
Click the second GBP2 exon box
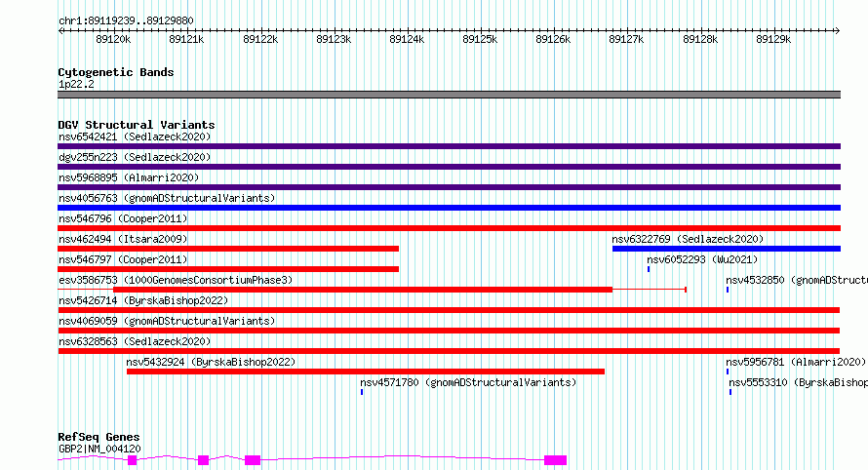tap(204, 460)
